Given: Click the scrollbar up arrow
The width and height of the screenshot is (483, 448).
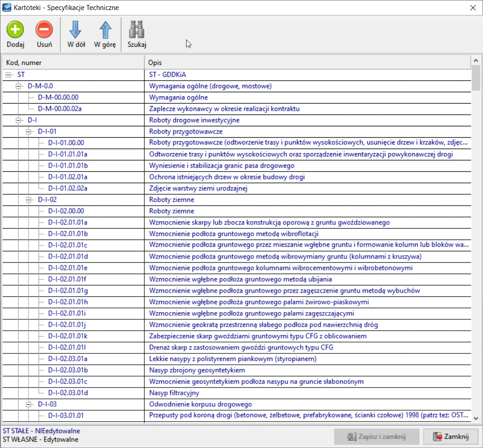Looking at the screenshot, I should 476,61.
